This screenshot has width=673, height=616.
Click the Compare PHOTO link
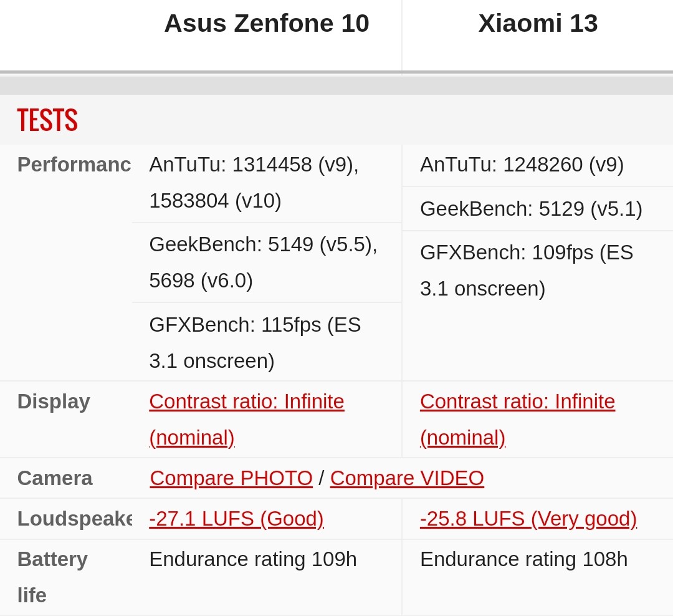(x=231, y=478)
